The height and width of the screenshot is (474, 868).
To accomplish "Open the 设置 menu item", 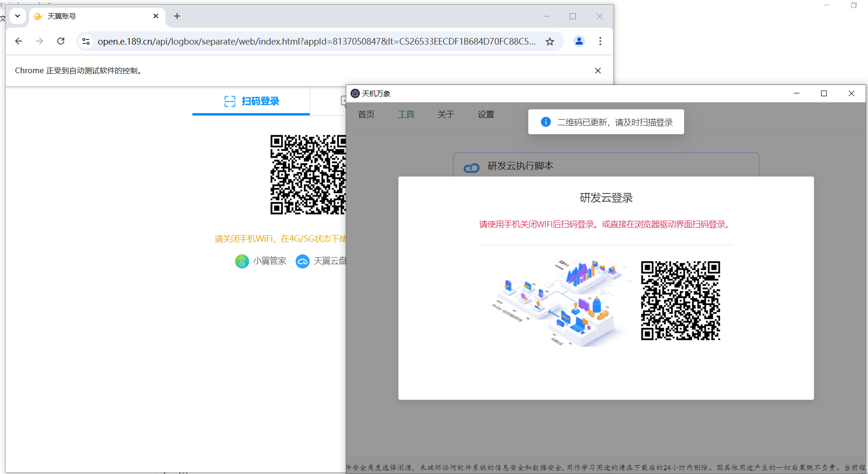I will (x=486, y=115).
